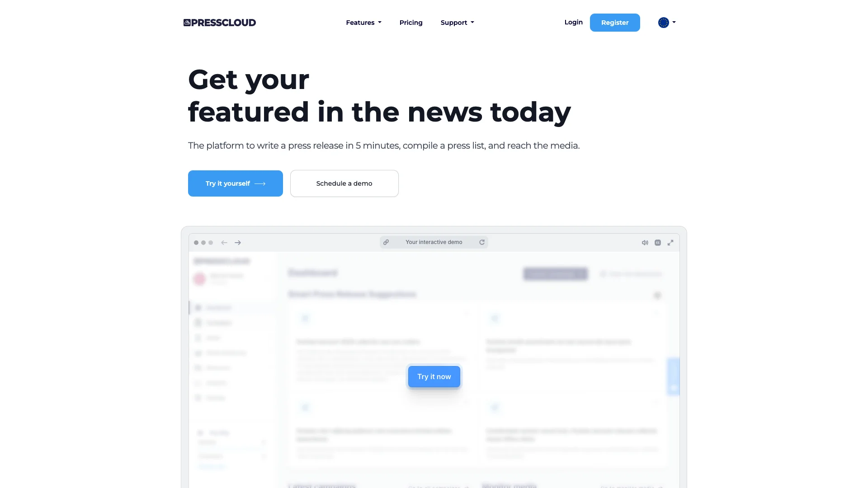The height and width of the screenshot is (488, 868).
Task: Click the Try it yourself button
Action: (x=236, y=183)
